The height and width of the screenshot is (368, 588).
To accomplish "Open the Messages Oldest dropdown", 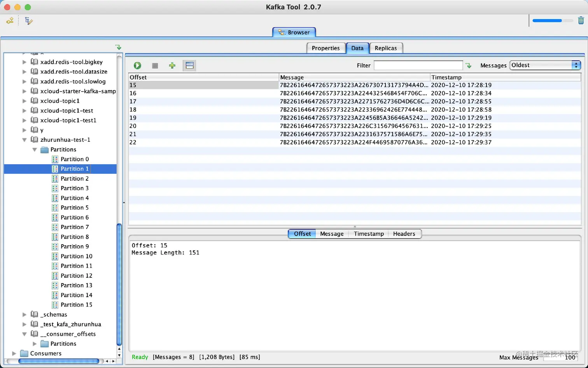I will click(x=545, y=65).
